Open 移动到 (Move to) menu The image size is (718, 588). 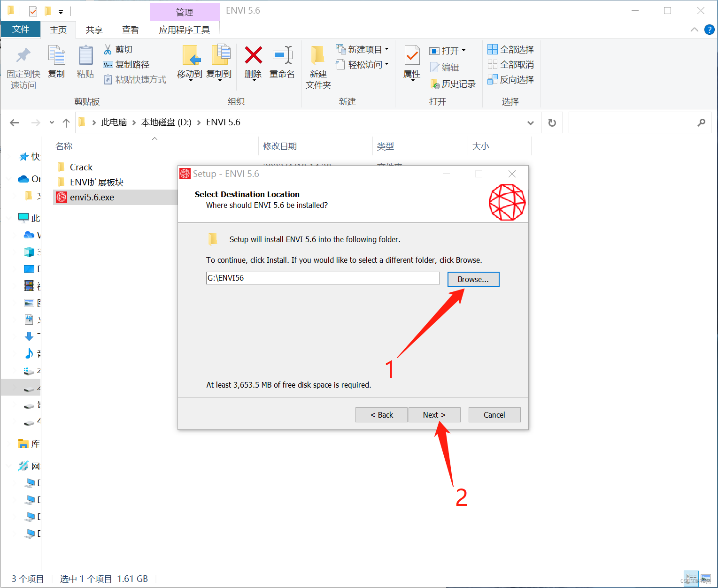pos(190,63)
